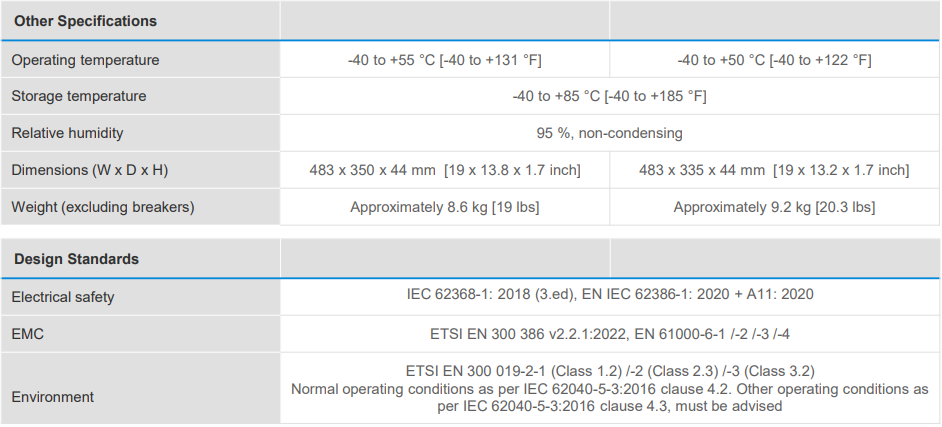The height and width of the screenshot is (427, 942).
Task: Select the 483 x 350 x 44 mm dimensions
Action: (x=444, y=170)
